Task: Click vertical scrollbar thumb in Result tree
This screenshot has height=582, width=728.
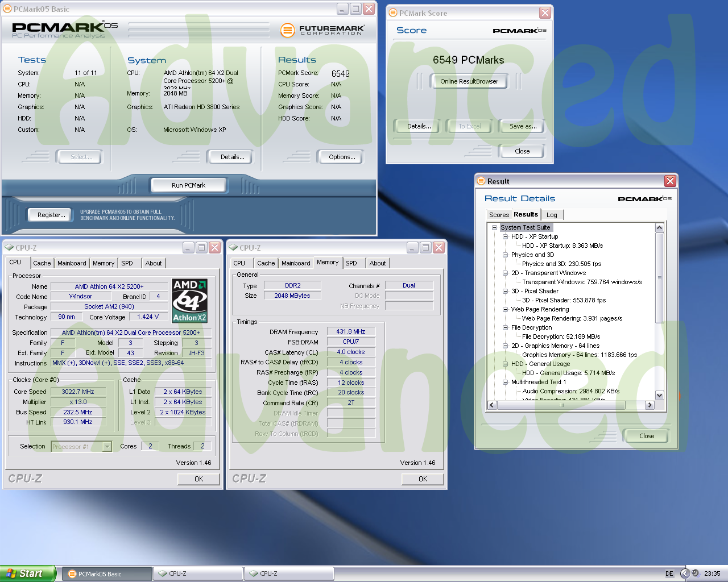Action: click(x=660, y=278)
